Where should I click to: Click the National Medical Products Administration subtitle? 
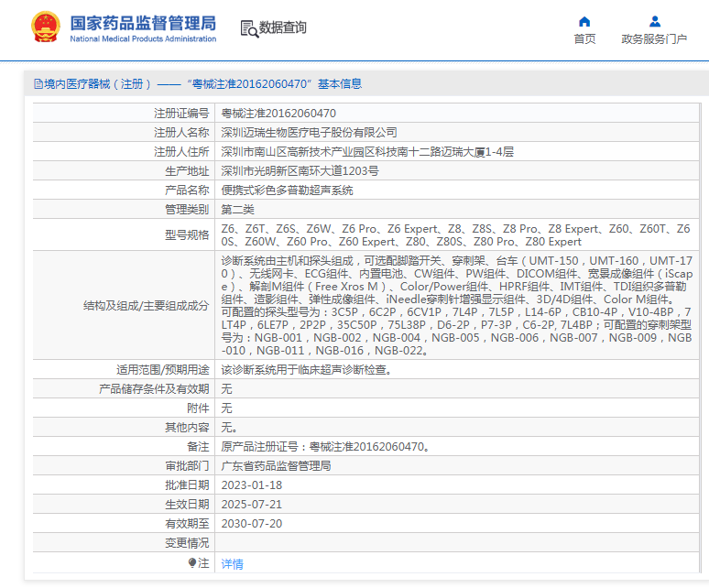tap(143, 39)
